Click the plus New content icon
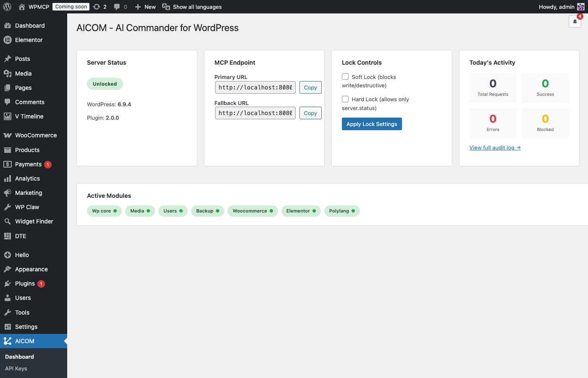This screenshot has height=378, width=588. click(x=138, y=7)
